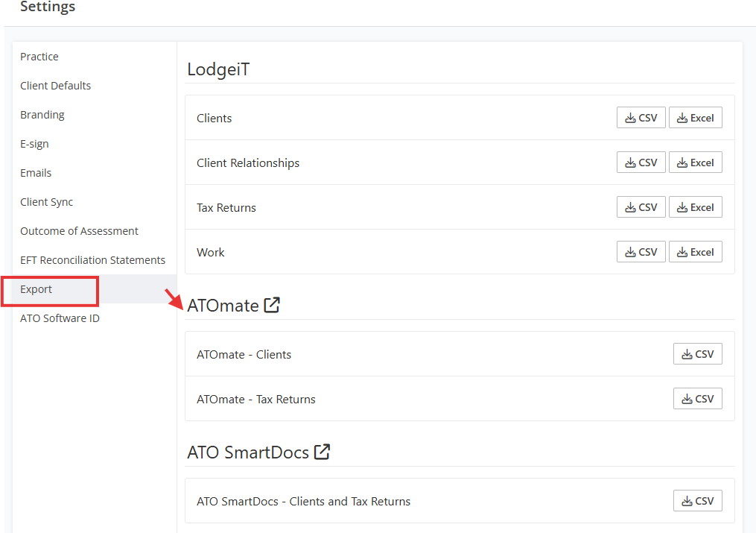The image size is (756, 533).
Task: Click the Settings page title
Action: pos(48,6)
